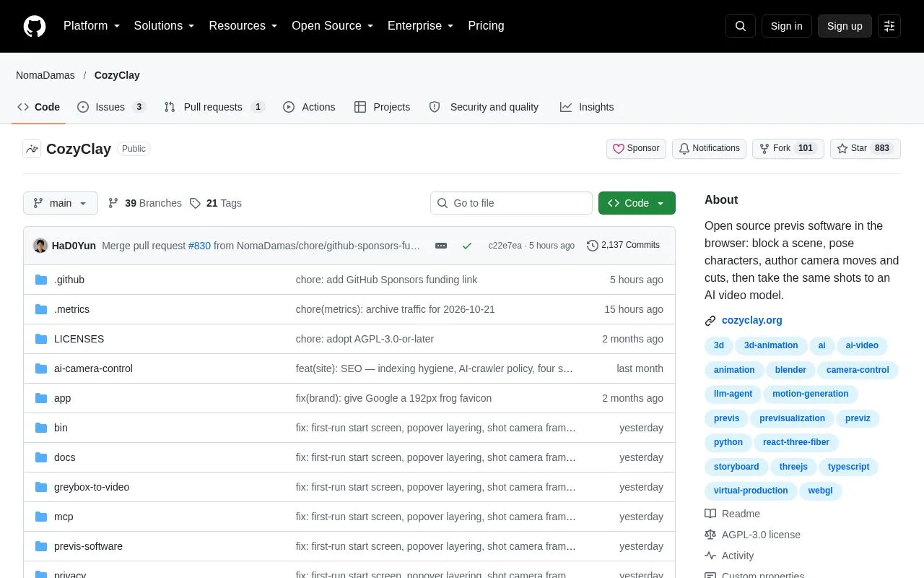Expand the Enterprise menu

(x=421, y=26)
